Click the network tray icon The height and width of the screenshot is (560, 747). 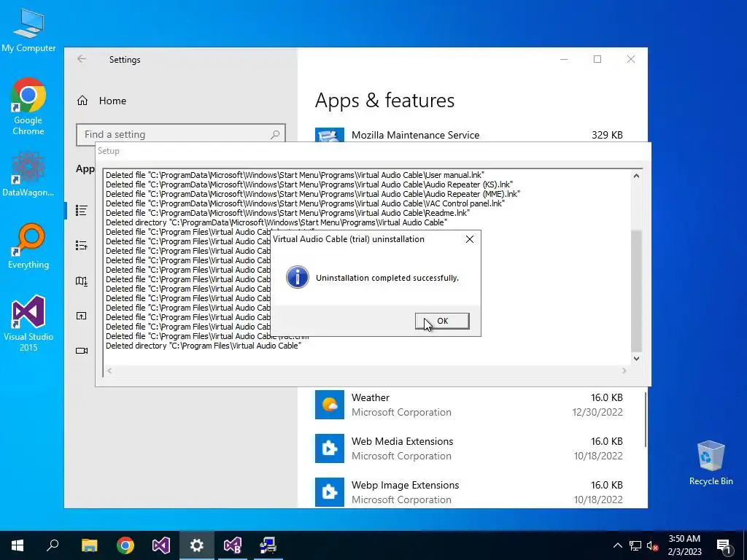click(x=635, y=545)
